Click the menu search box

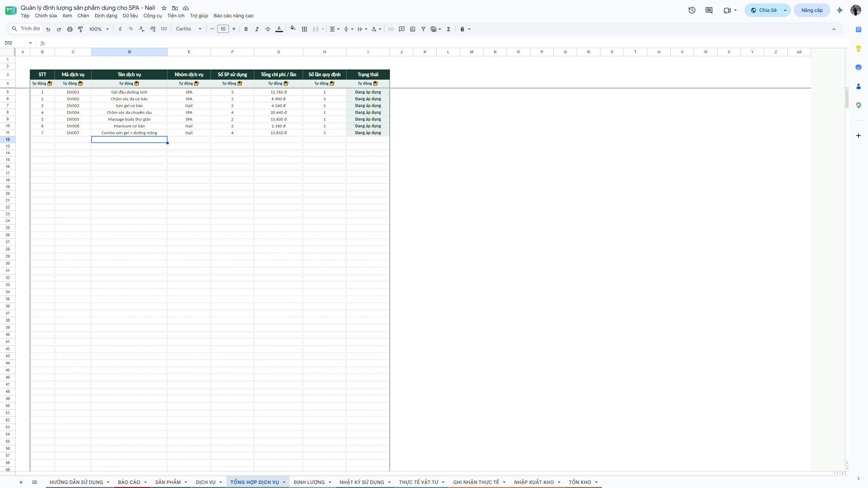(26, 29)
